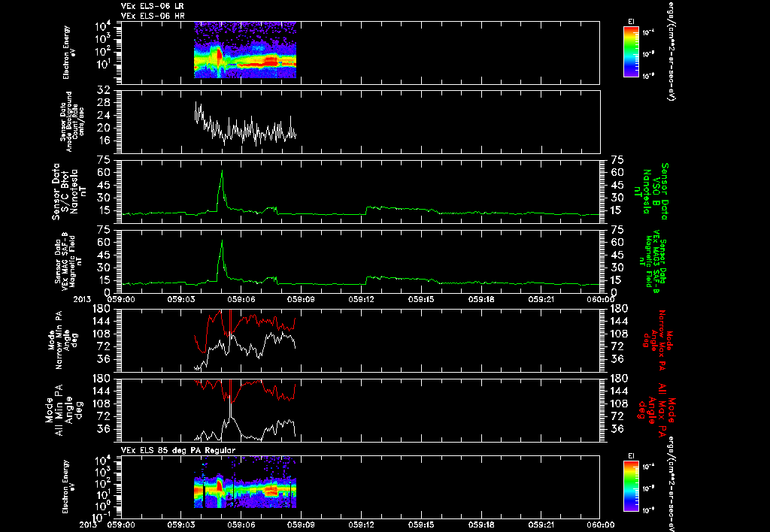Select the "VEx ELS 85 deg PA Regular" title
This screenshot has height=532, width=770.
pos(178,450)
